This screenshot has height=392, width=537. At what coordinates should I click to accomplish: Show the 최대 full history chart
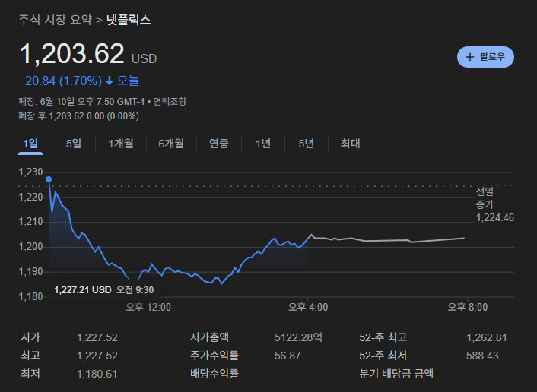click(350, 144)
